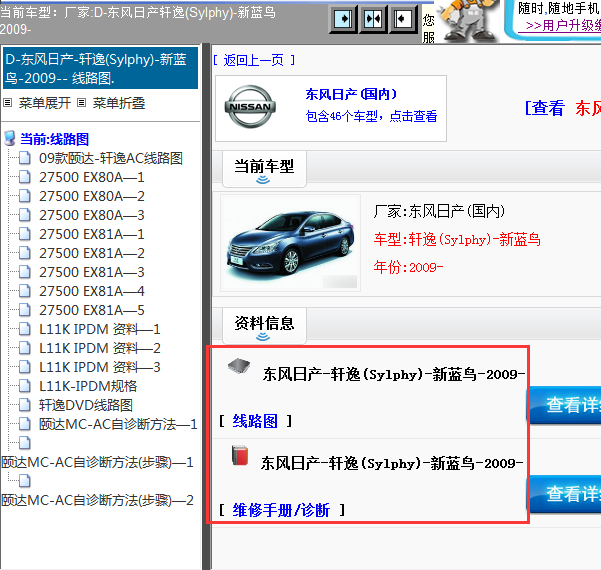
Task: Click 包含46个车型,点击查看 link
Action: click(371, 116)
